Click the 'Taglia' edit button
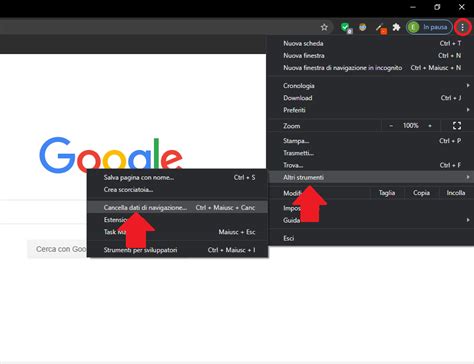This screenshot has width=474, height=364. point(387,193)
